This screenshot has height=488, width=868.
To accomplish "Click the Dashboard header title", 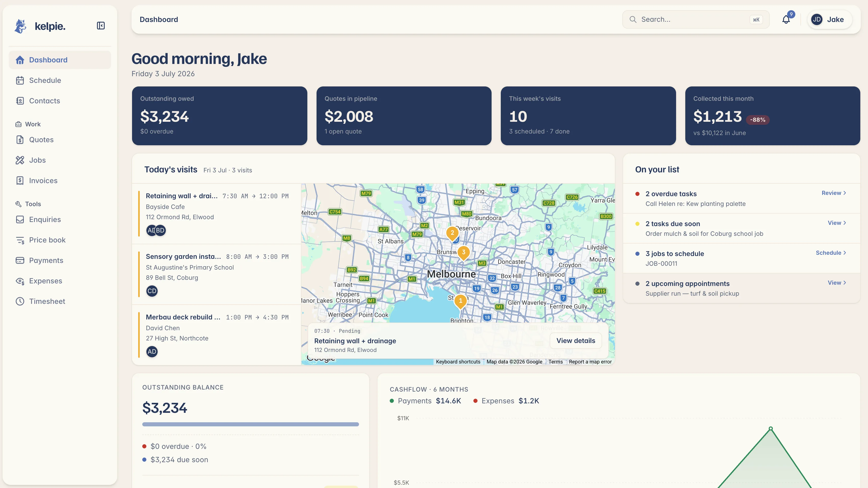I will [x=159, y=19].
